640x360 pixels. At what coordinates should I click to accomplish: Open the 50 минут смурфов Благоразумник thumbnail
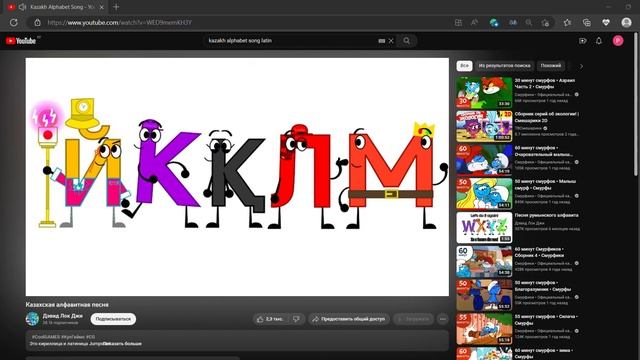[x=484, y=295]
